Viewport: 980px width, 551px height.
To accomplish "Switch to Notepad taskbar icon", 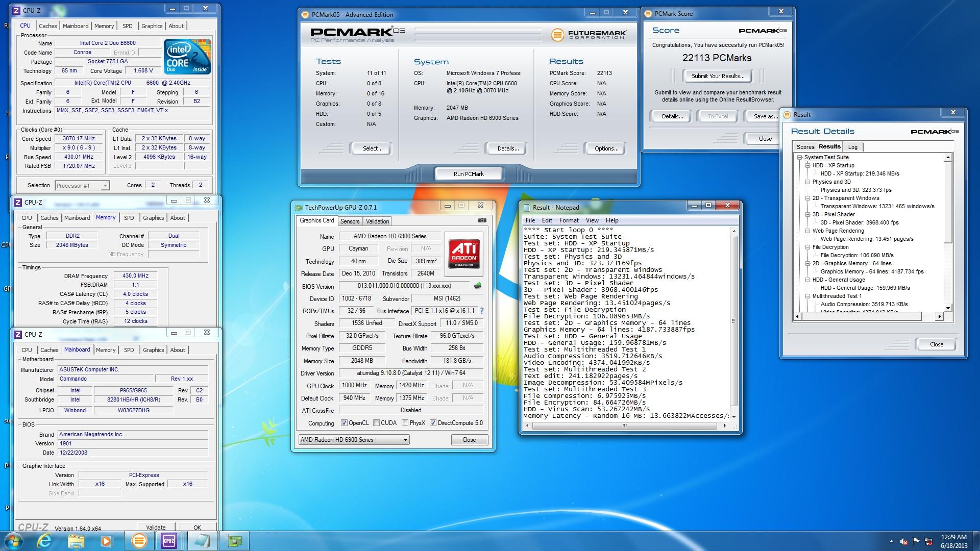I will click(202, 541).
